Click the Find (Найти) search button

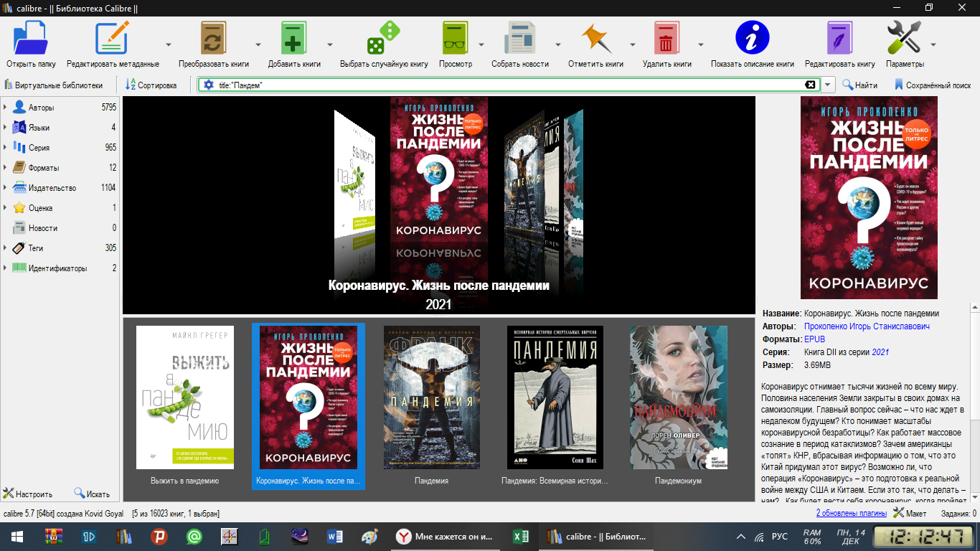coord(859,85)
